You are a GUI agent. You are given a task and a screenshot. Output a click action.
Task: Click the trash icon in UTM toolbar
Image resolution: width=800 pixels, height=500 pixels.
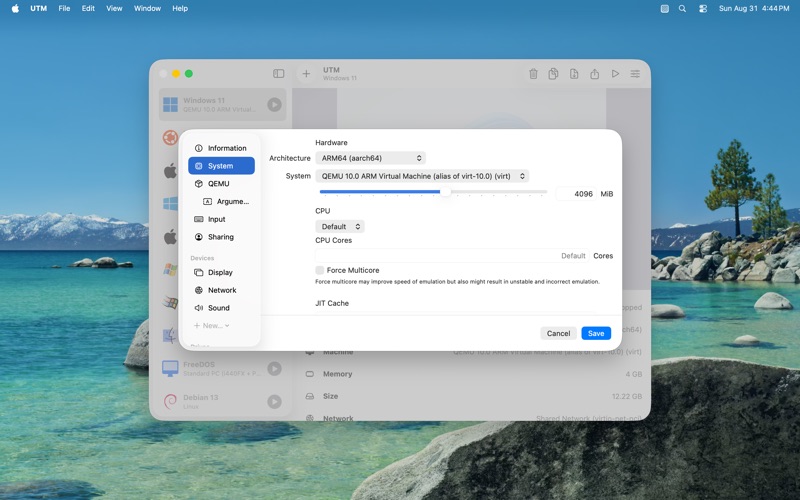(533, 74)
